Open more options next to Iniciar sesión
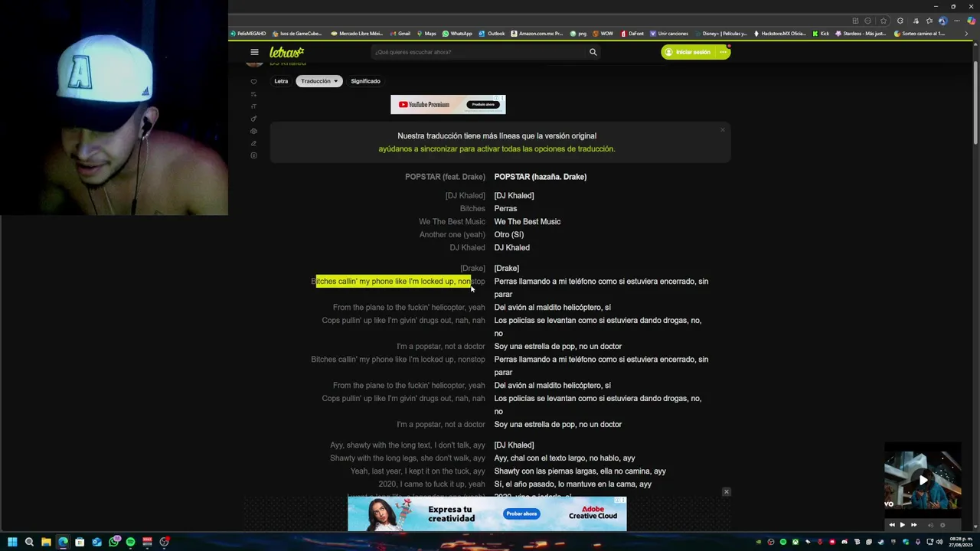Image resolution: width=980 pixels, height=551 pixels. click(x=723, y=52)
